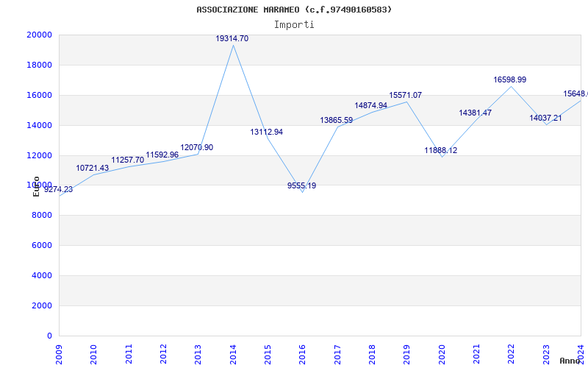The image size is (588, 368).
Task: Click the y-axis value 0
Action: [x=49, y=336]
